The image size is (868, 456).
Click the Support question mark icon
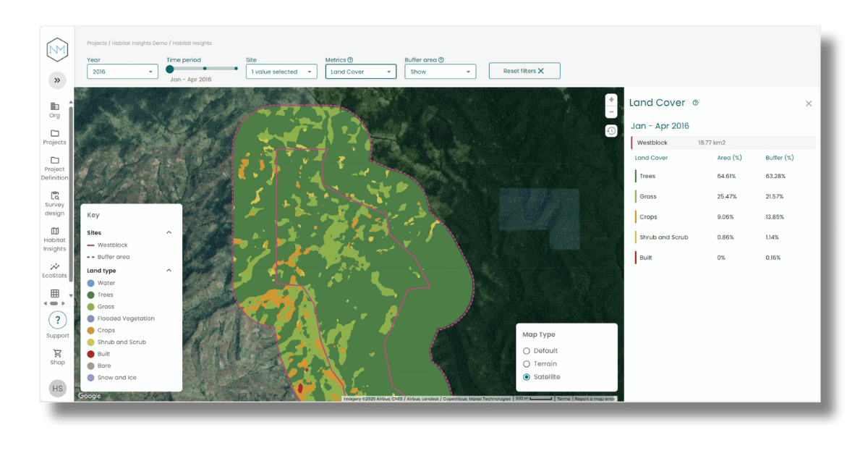pos(58,320)
